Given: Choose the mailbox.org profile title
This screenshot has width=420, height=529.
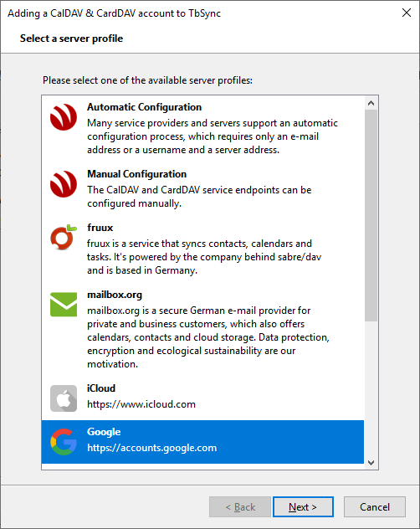Looking at the screenshot, I should [x=115, y=295].
